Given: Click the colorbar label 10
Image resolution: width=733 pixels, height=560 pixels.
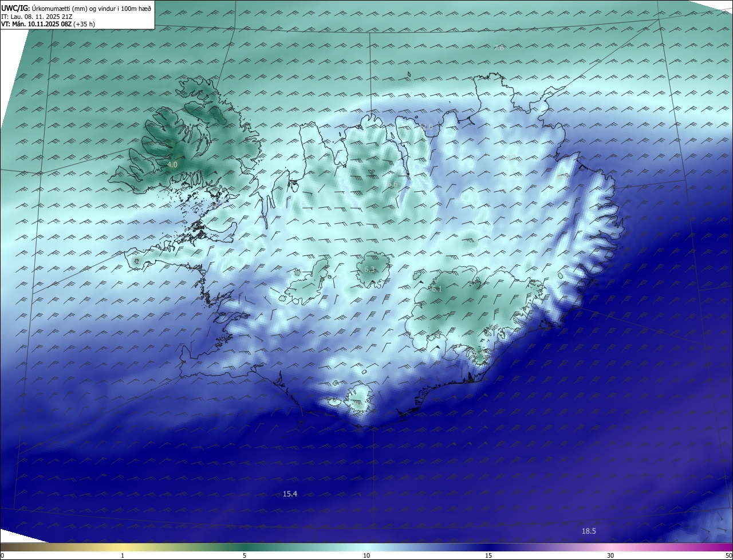Looking at the screenshot, I should [x=366, y=555].
